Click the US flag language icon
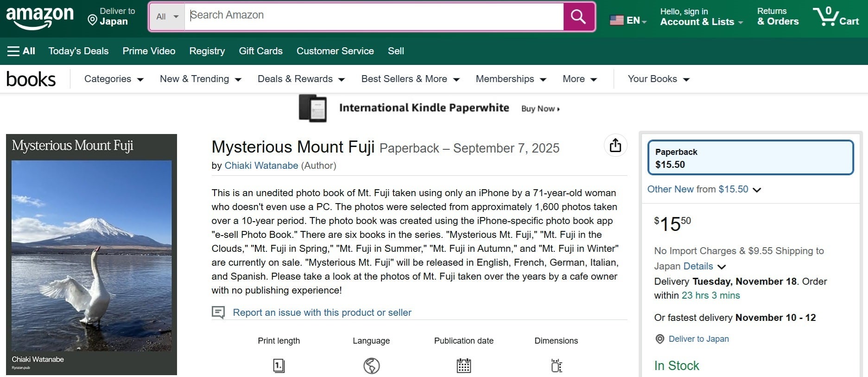Viewport: 868px width, 377px height. 616,20
